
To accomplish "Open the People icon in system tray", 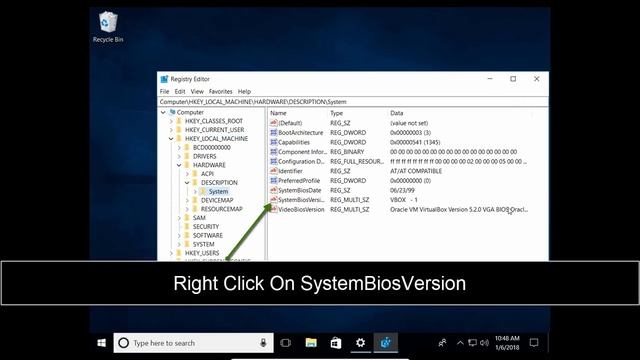I will (442, 343).
